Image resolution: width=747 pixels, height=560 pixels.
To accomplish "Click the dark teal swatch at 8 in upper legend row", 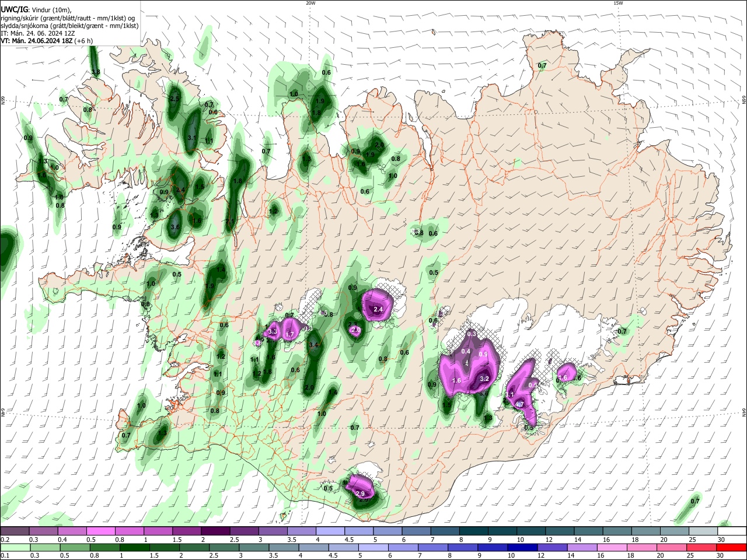I will 474,531.
